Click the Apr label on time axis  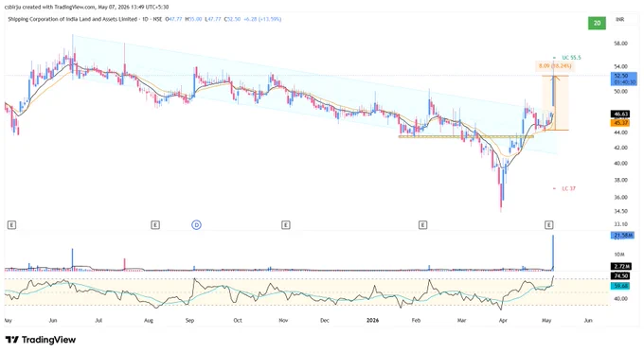pyautogui.click(x=503, y=320)
